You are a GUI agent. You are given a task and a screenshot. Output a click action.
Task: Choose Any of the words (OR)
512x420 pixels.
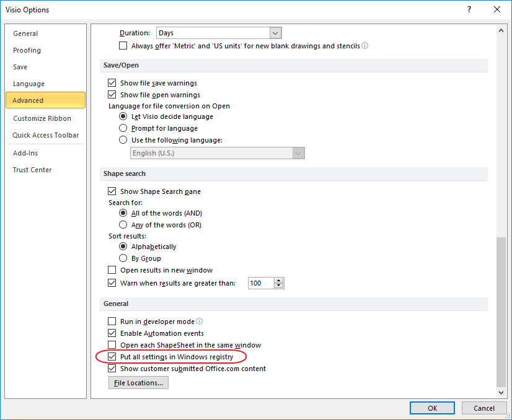coord(123,225)
